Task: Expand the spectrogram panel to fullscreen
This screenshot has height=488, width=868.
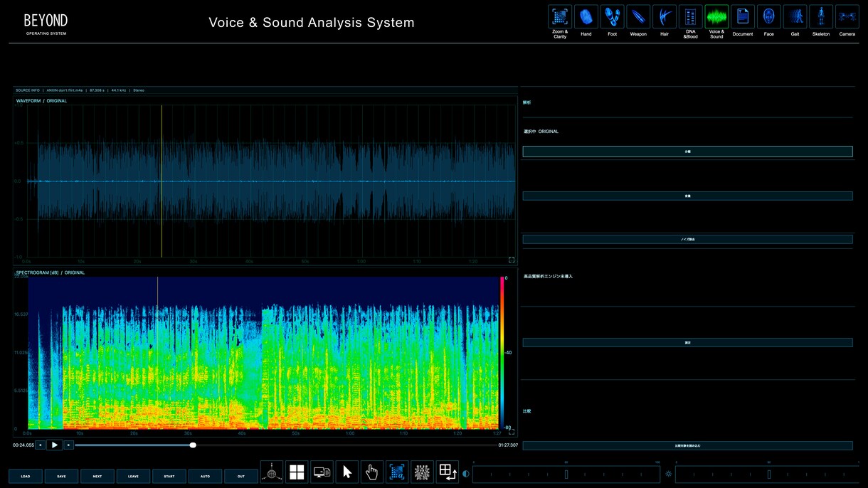Action: (x=512, y=432)
